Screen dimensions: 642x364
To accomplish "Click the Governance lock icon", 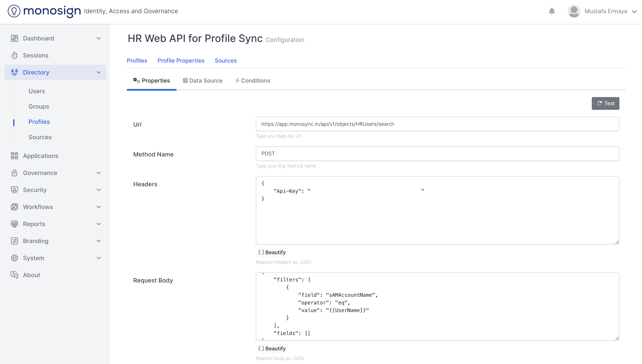I will pyautogui.click(x=14, y=173).
